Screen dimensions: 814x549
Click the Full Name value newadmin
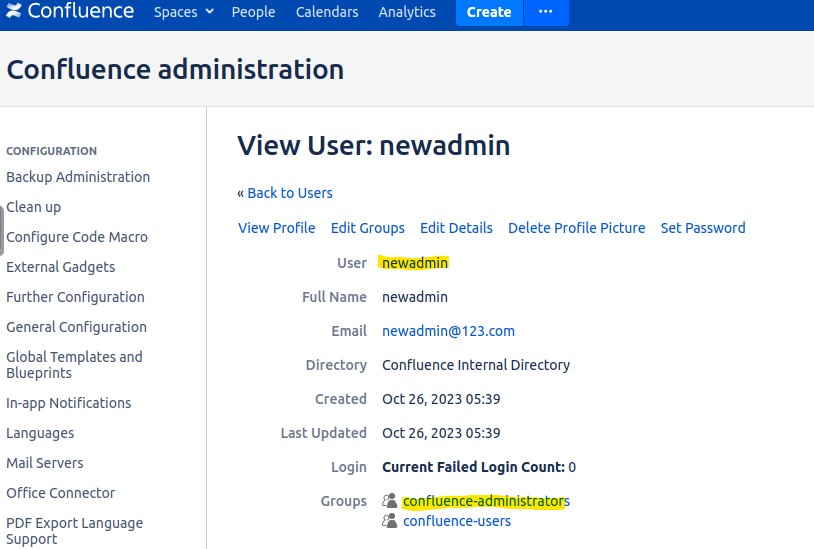415,297
